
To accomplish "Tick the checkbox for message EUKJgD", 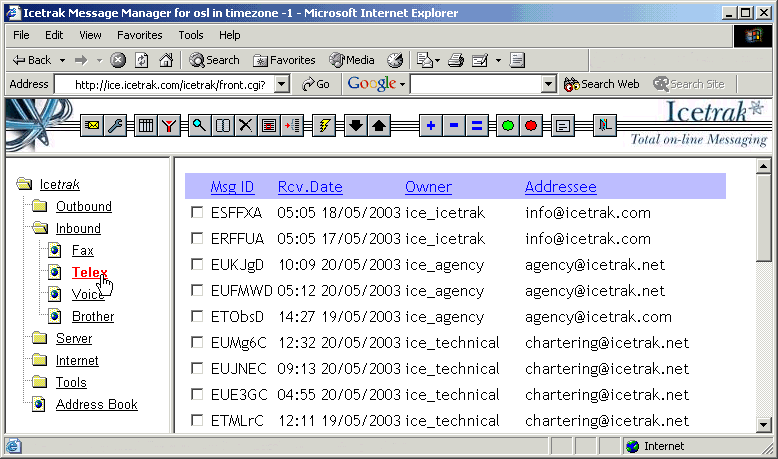I will pos(197,264).
